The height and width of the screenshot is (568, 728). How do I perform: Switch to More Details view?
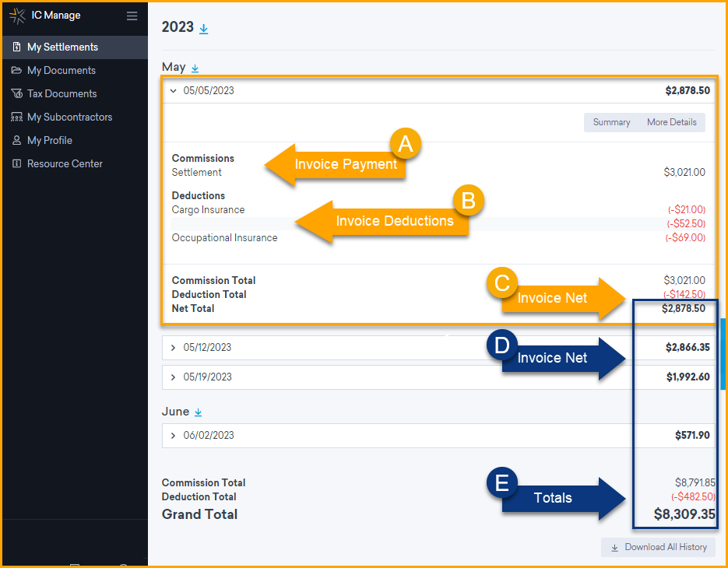pos(671,122)
